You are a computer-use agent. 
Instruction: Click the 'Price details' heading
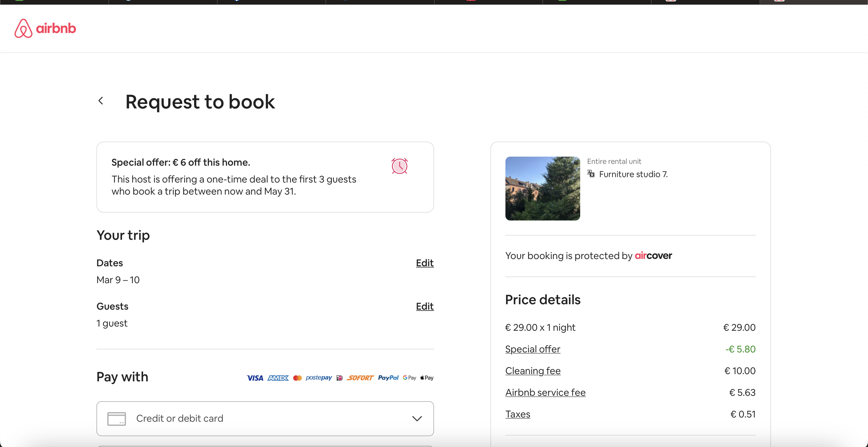pyautogui.click(x=543, y=300)
